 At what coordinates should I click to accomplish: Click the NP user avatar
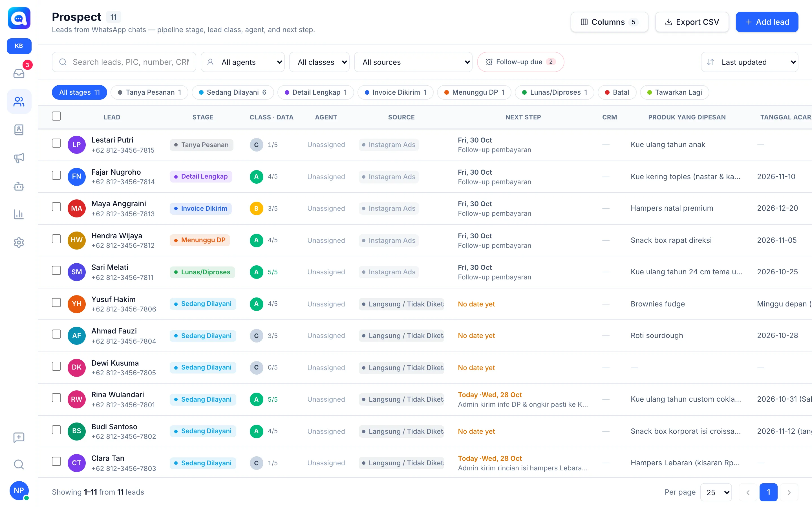[19, 491]
